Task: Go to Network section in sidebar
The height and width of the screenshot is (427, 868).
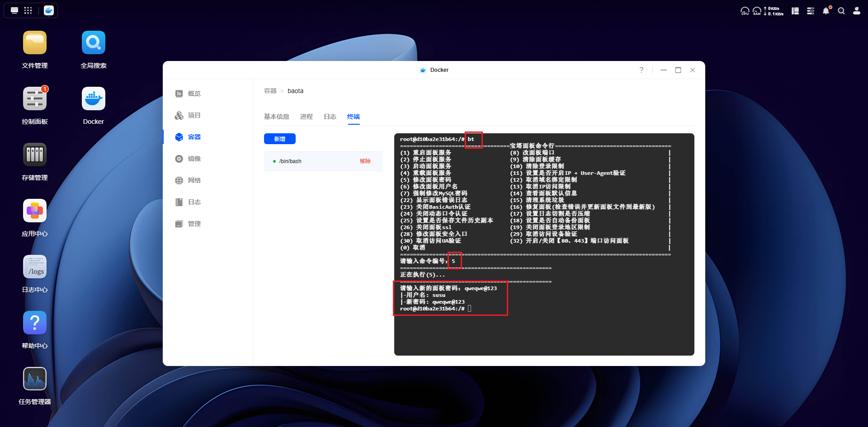Action: click(x=194, y=180)
